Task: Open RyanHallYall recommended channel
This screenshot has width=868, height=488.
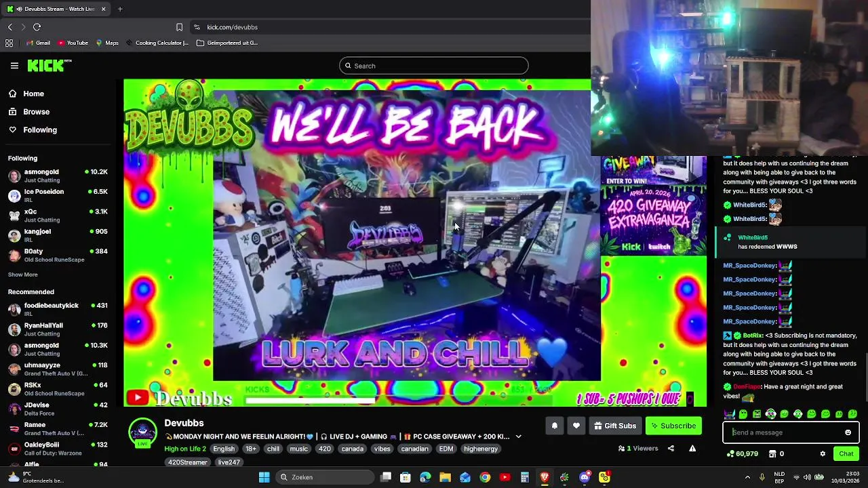Action: pyautogui.click(x=58, y=329)
